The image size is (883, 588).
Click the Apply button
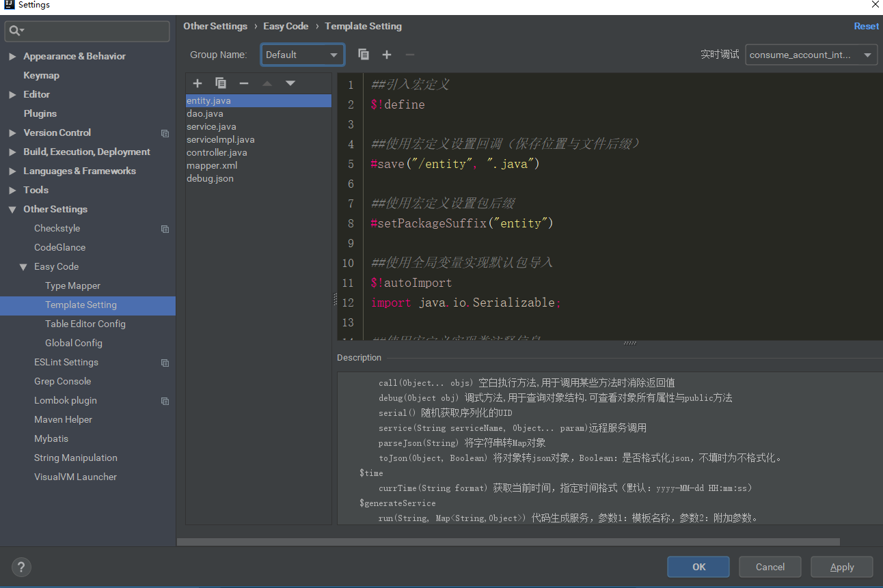pyautogui.click(x=842, y=567)
